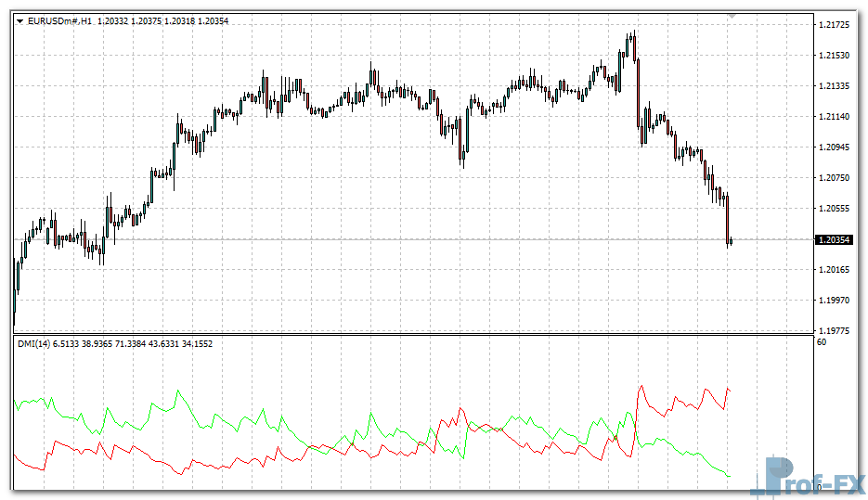Screen dimensions: 868x500
Task: Select the last candle at chart's right edge
Action: tap(732, 241)
